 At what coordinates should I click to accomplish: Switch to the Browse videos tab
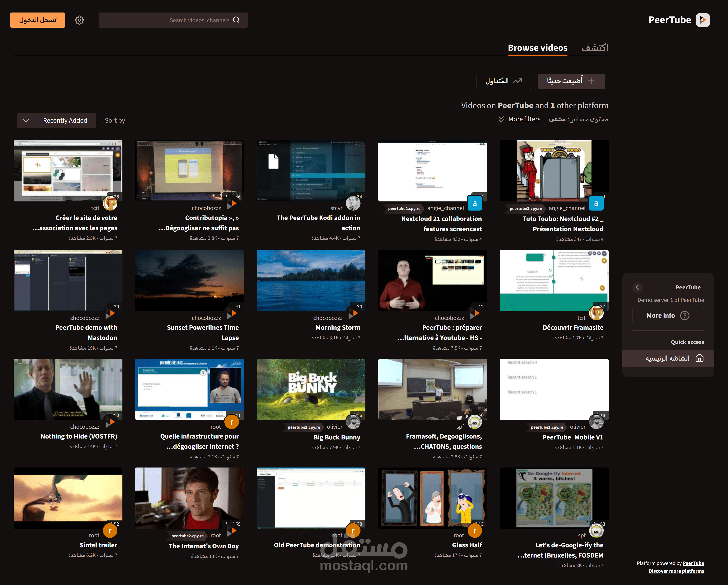coord(537,48)
